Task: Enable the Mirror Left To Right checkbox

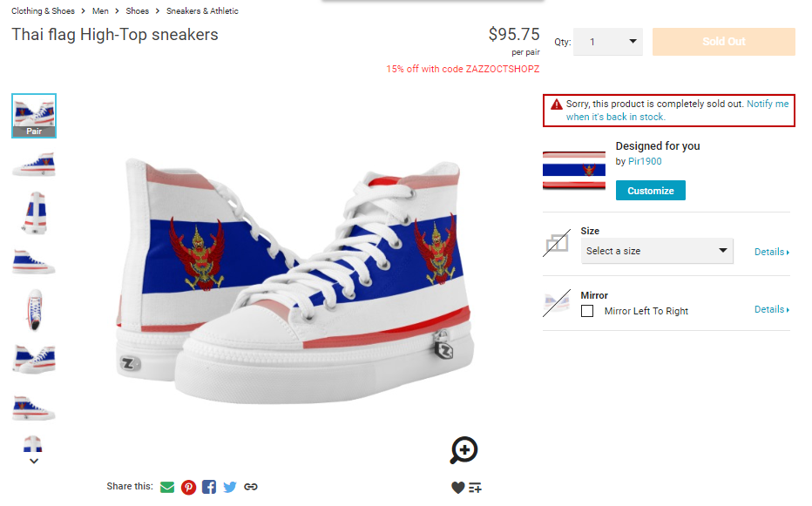Action: click(x=586, y=311)
